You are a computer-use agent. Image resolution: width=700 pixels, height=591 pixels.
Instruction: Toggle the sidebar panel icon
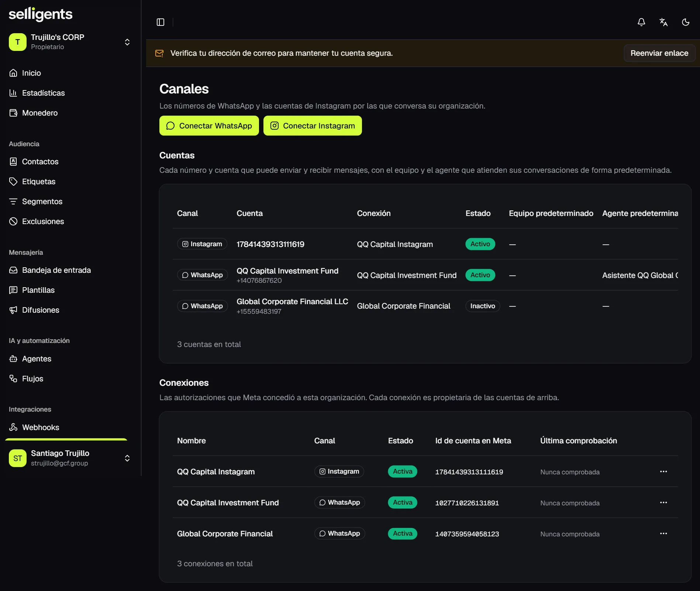click(x=161, y=22)
